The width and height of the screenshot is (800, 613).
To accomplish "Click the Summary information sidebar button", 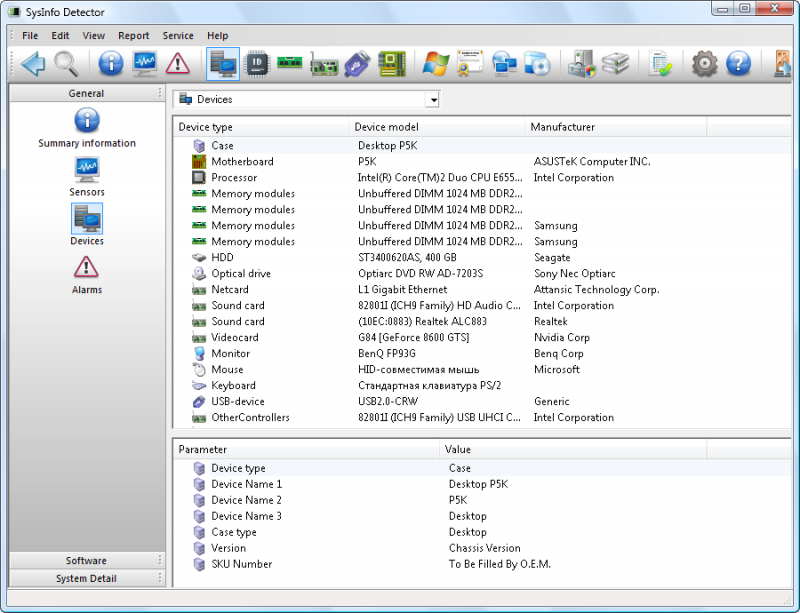I will [87, 127].
